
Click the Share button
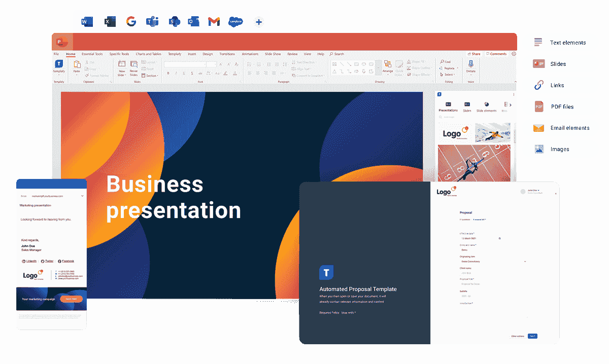point(474,54)
